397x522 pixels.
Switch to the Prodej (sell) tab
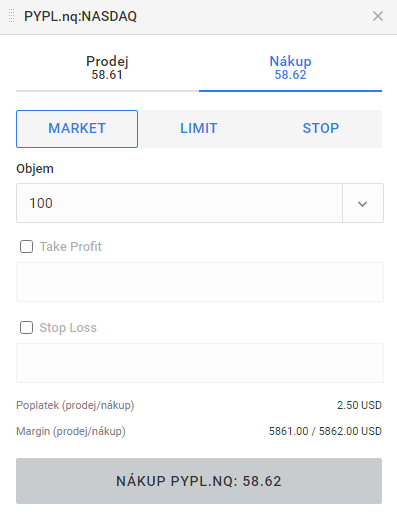click(107, 68)
